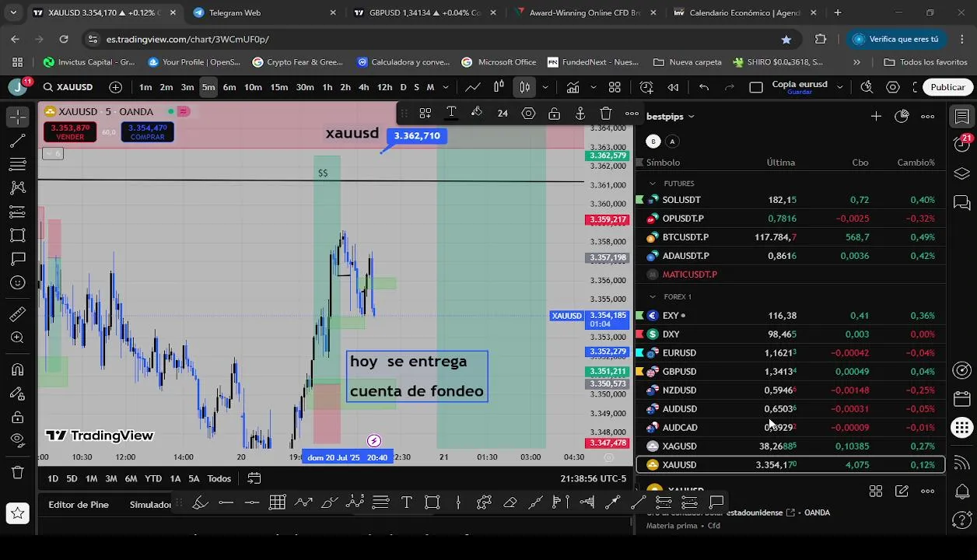Switch chart to 4h timeframe
This screenshot has width=977, height=560.
pos(363,87)
